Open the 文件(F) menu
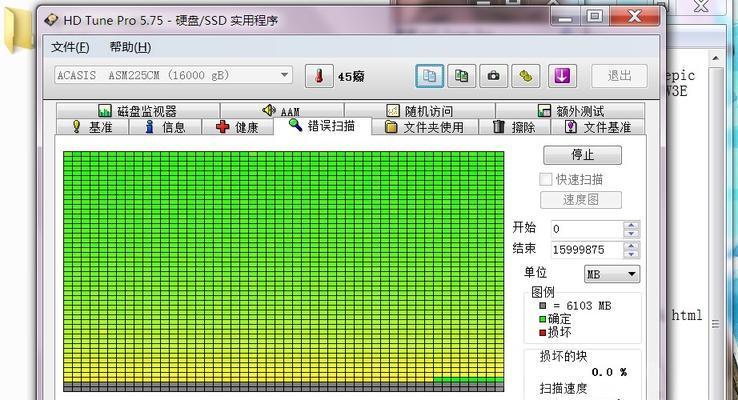 click(x=70, y=47)
